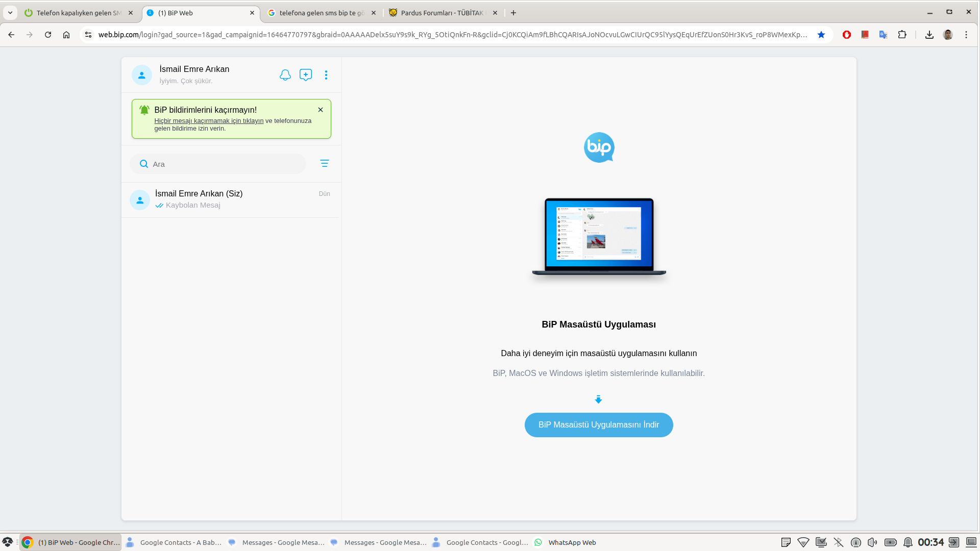Image resolution: width=980 pixels, height=551 pixels.
Task: Open İsmail Emre Arıkan (Siz) chat
Action: pos(231,199)
